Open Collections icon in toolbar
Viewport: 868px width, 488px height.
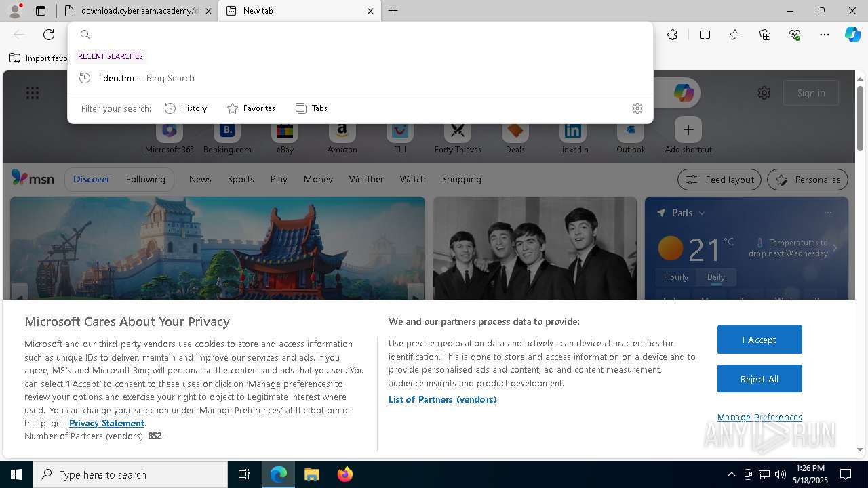(765, 35)
